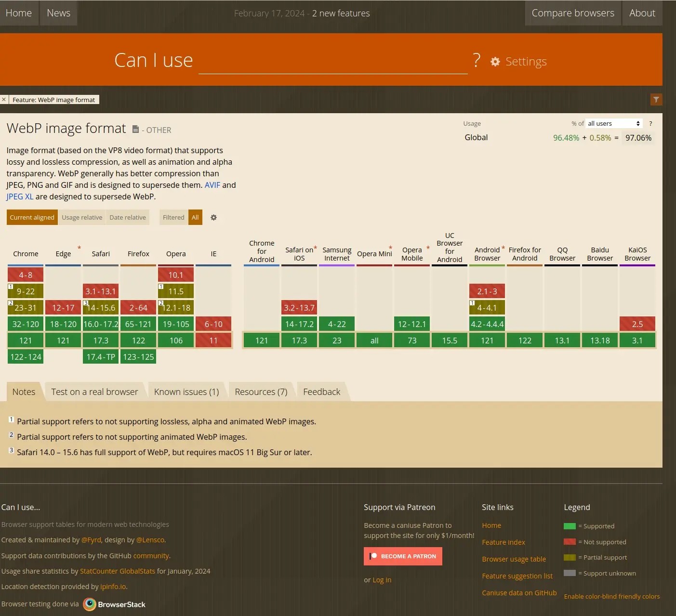
Task: Toggle All browsers view
Action: (x=195, y=218)
